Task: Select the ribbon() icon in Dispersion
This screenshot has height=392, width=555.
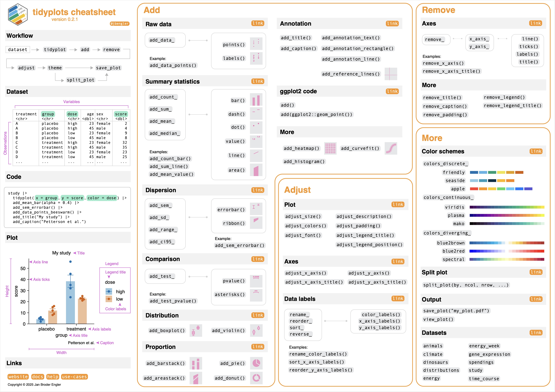Action: coord(256,222)
